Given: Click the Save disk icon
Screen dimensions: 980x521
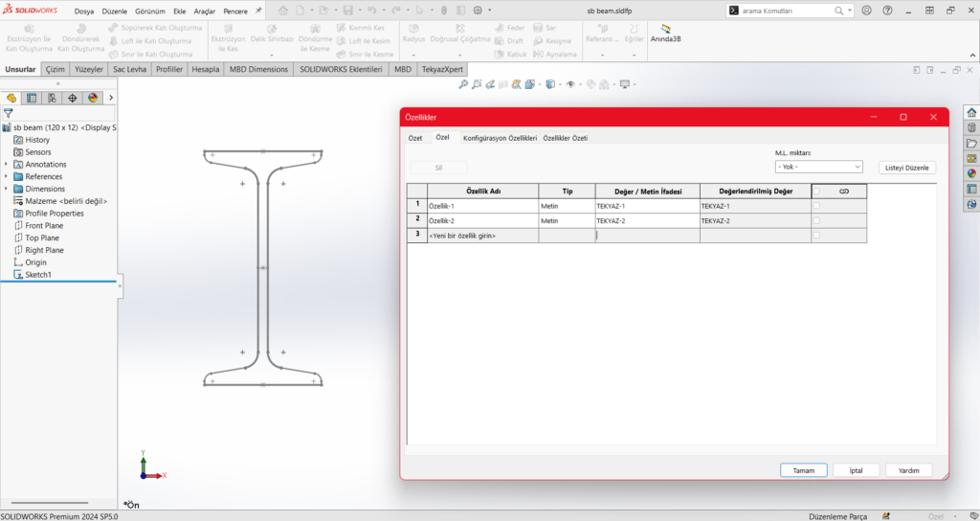Looking at the screenshot, I should [348, 11].
